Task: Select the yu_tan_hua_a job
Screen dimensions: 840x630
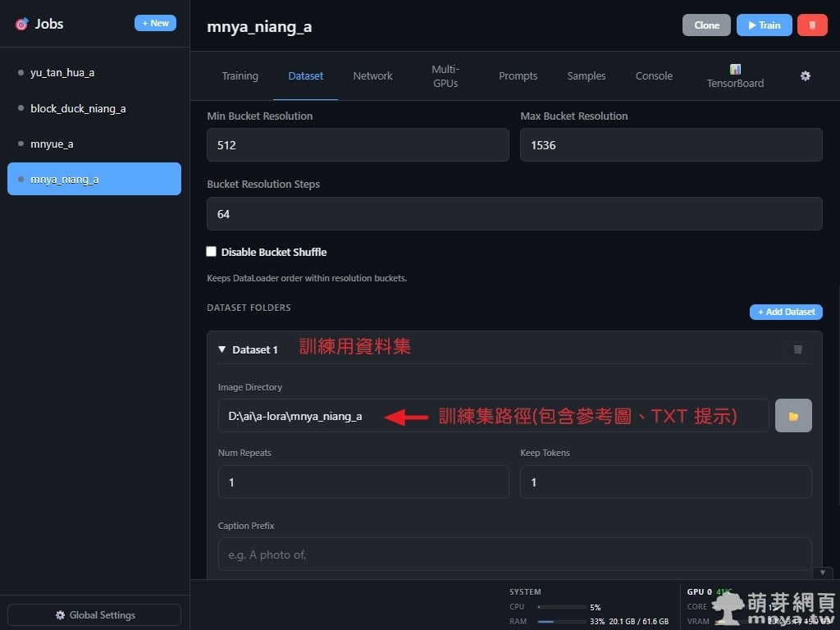Action: coord(62,73)
